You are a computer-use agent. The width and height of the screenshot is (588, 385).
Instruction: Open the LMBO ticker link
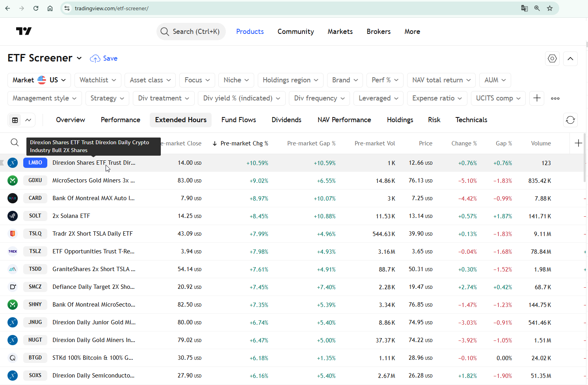click(35, 163)
